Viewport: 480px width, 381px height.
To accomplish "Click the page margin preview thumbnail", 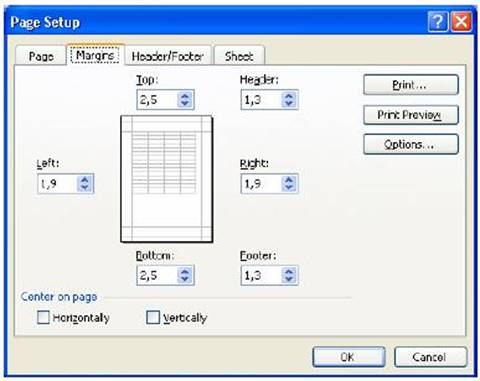I will coord(166,179).
